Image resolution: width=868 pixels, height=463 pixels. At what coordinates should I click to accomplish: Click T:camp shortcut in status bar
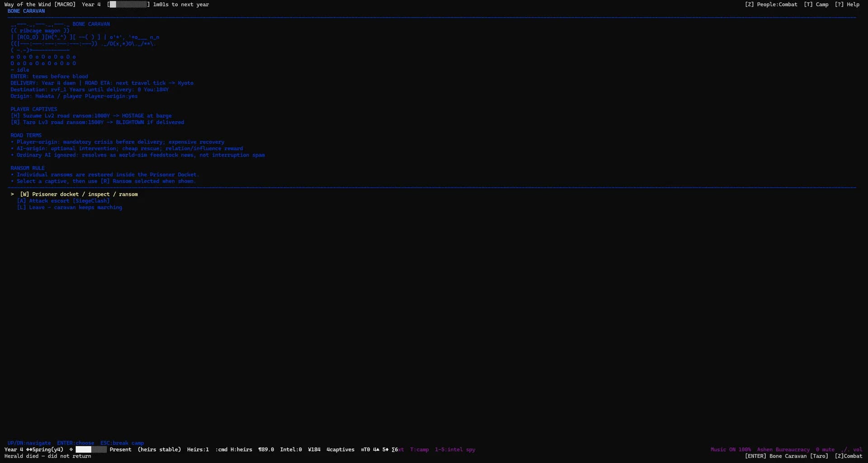[x=420, y=450]
